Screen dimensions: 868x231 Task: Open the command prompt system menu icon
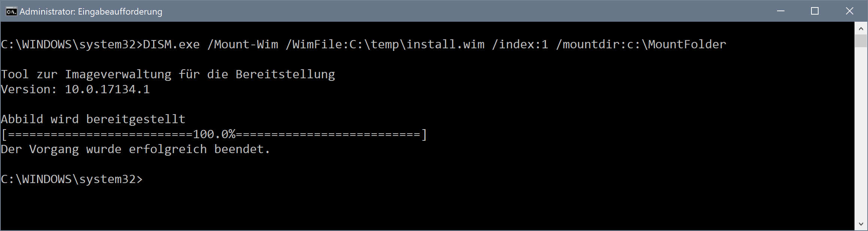(11, 12)
